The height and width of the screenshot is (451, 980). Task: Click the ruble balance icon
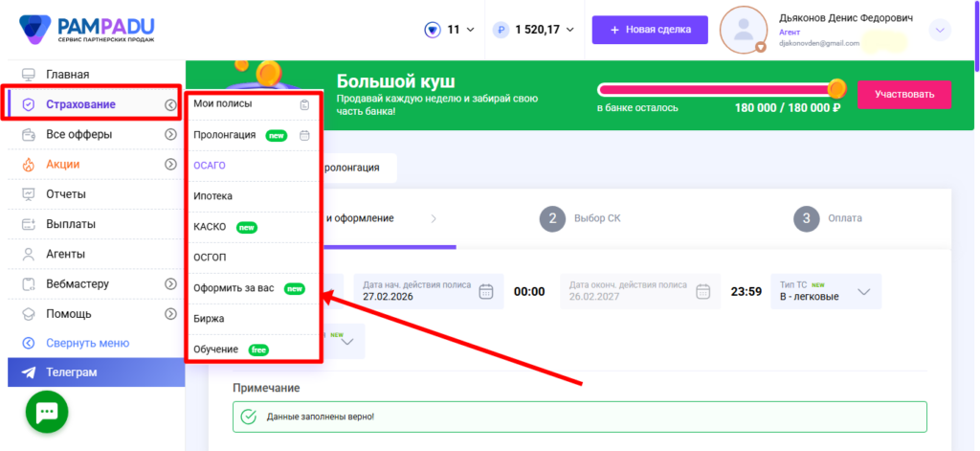pyautogui.click(x=501, y=30)
